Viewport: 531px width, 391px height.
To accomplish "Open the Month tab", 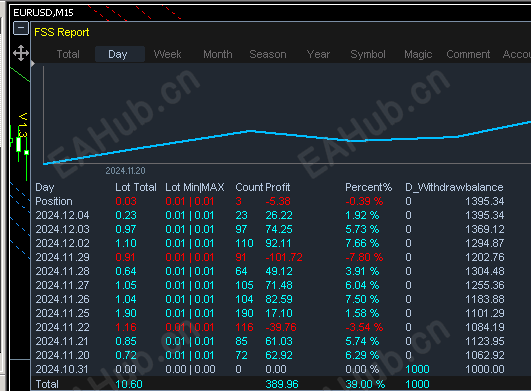I will 218,54.
